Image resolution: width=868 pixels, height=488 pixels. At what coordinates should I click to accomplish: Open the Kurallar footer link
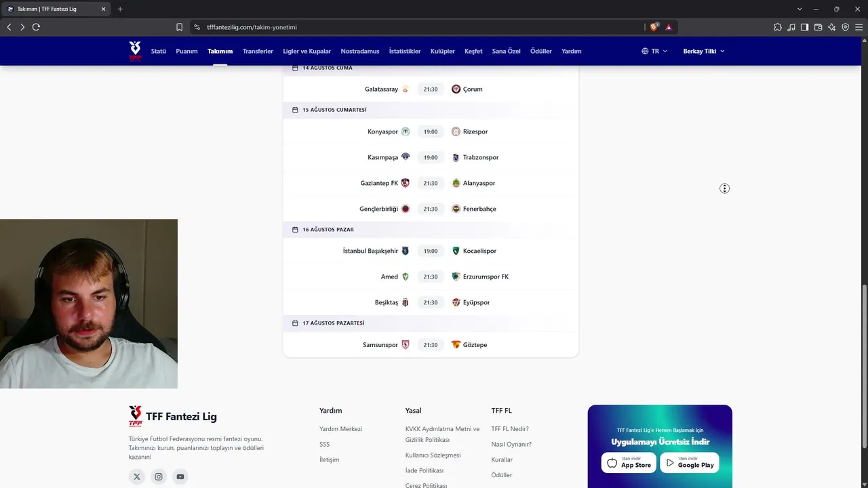coord(502,460)
